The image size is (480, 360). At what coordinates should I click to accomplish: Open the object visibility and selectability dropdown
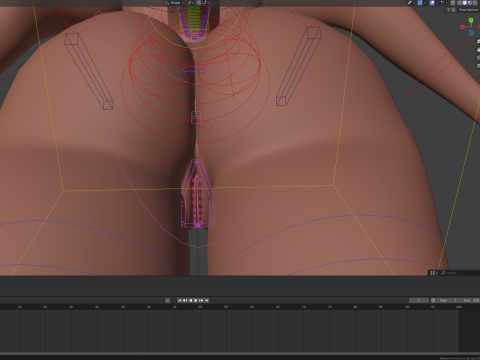[x=411, y=3]
